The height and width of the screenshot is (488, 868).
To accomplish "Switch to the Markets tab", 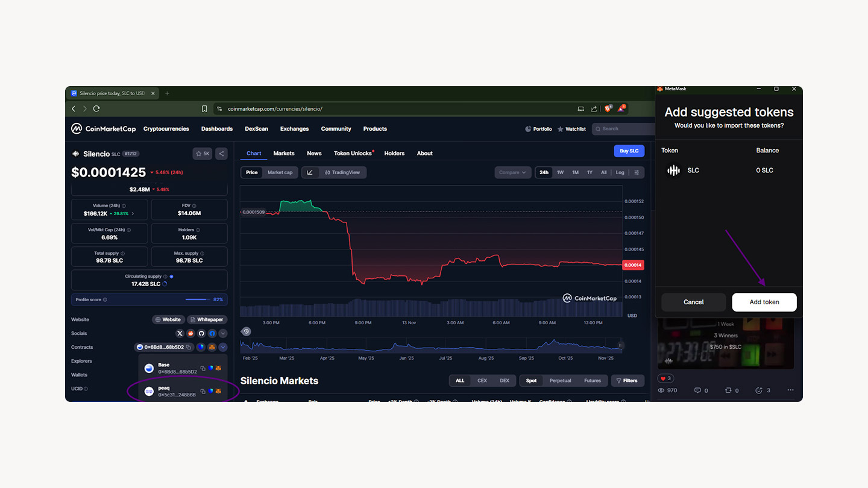I will tap(284, 153).
